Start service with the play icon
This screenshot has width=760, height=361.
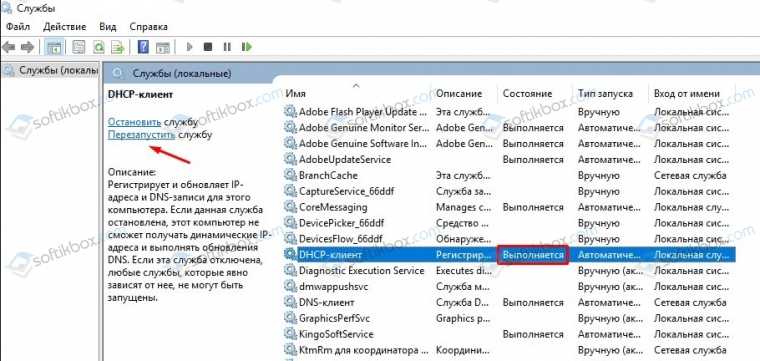[190, 47]
